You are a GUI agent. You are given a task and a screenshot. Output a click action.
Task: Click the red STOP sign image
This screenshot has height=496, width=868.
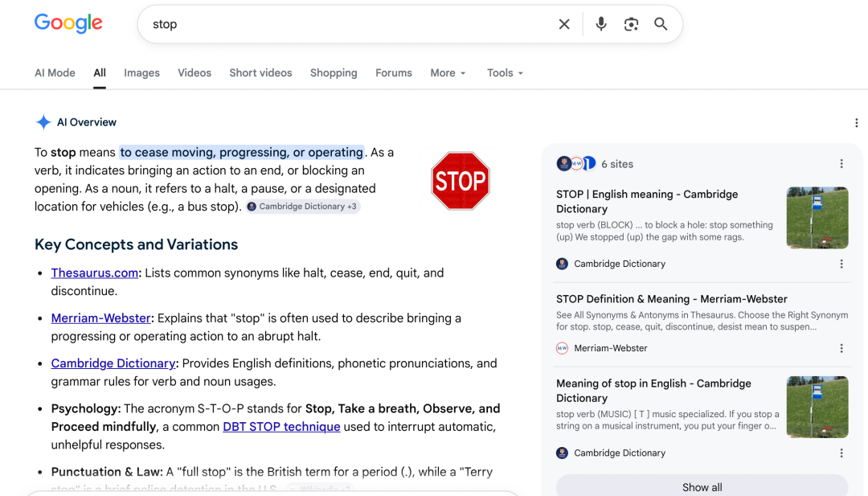(461, 181)
